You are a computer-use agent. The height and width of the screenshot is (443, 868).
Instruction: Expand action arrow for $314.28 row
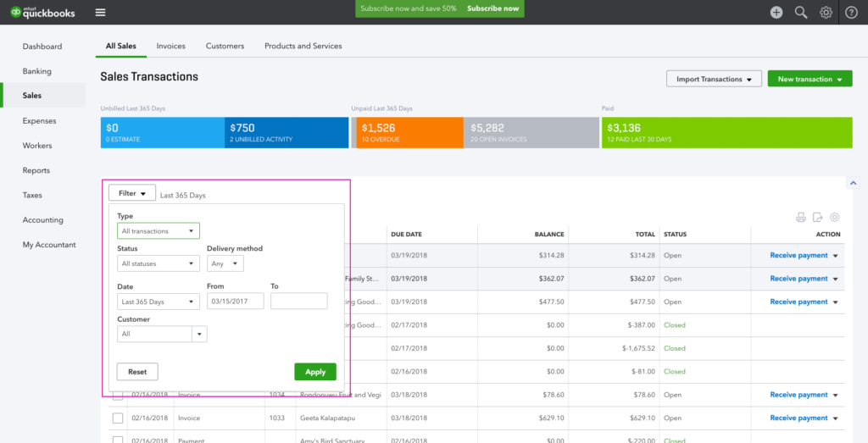click(x=835, y=256)
